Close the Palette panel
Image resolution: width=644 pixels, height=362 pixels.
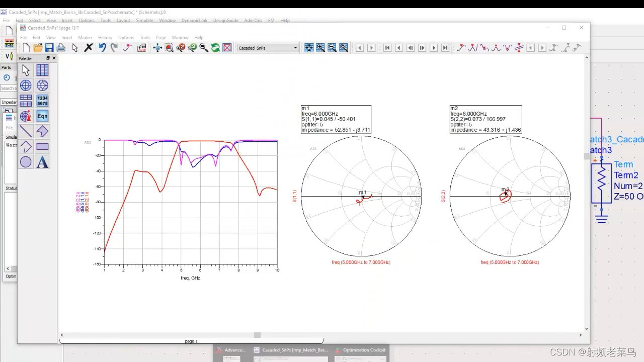(x=54, y=58)
